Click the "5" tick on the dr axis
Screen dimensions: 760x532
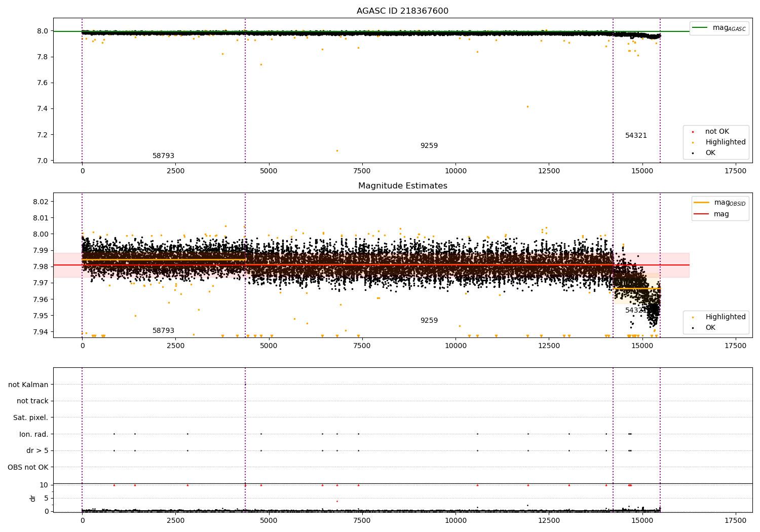pyautogui.click(x=47, y=499)
